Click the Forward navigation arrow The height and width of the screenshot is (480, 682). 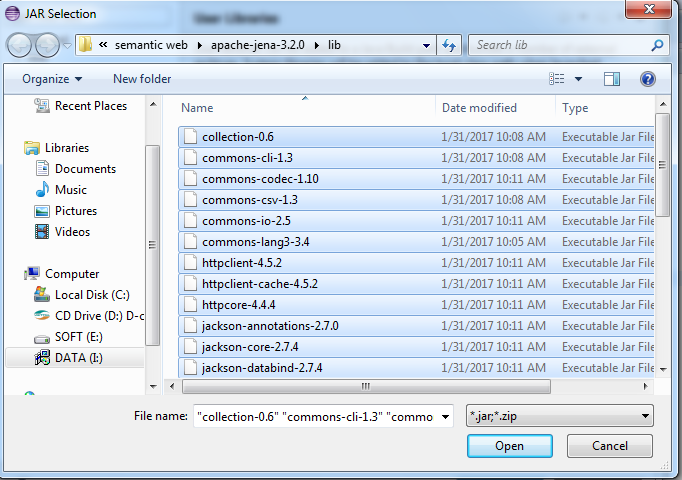[47, 45]
